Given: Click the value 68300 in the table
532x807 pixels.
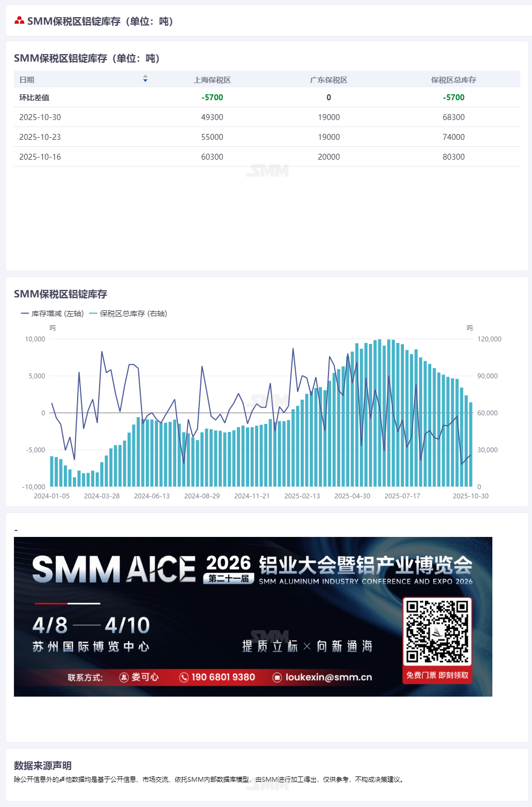Looking at the screenshot, I should [454, 117].
